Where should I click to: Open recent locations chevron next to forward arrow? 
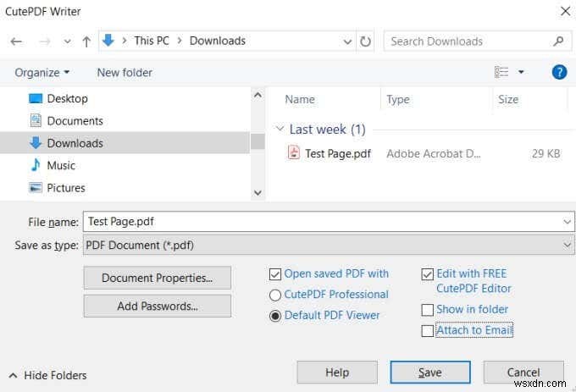click(67, 41)
